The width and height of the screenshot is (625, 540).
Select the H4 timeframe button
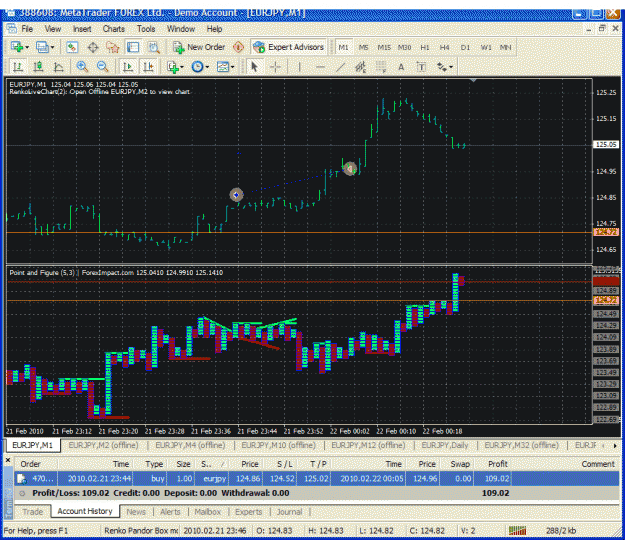444,47
